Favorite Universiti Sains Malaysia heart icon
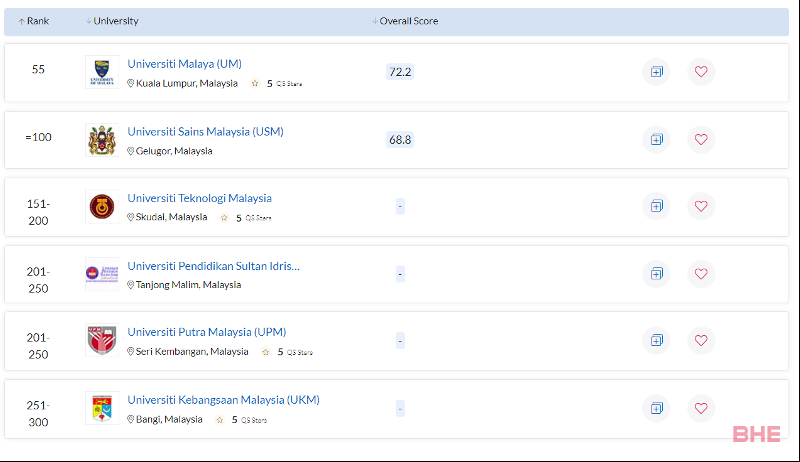 (x=701, y=139)
